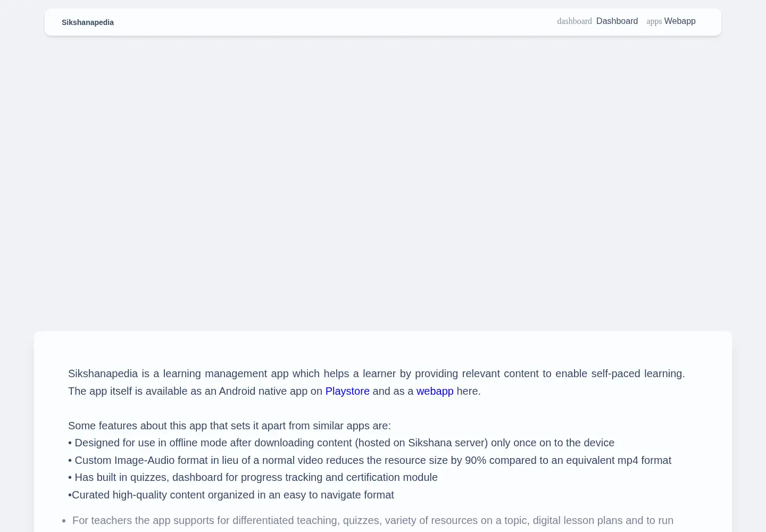Follow the webapp hyperlink in the paragraph
766x532 pixels.
435,391
